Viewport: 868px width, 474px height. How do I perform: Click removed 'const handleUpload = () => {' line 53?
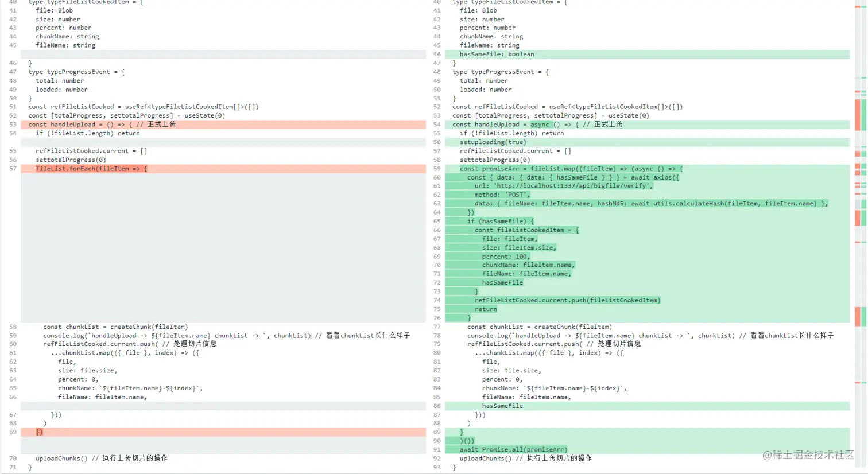(223, 125)
